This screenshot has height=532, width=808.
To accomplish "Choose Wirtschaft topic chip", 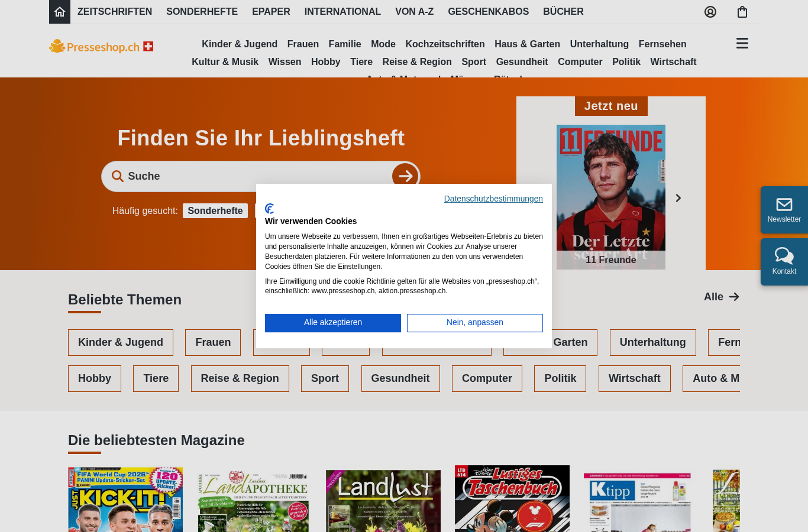I will click(635, 379).
